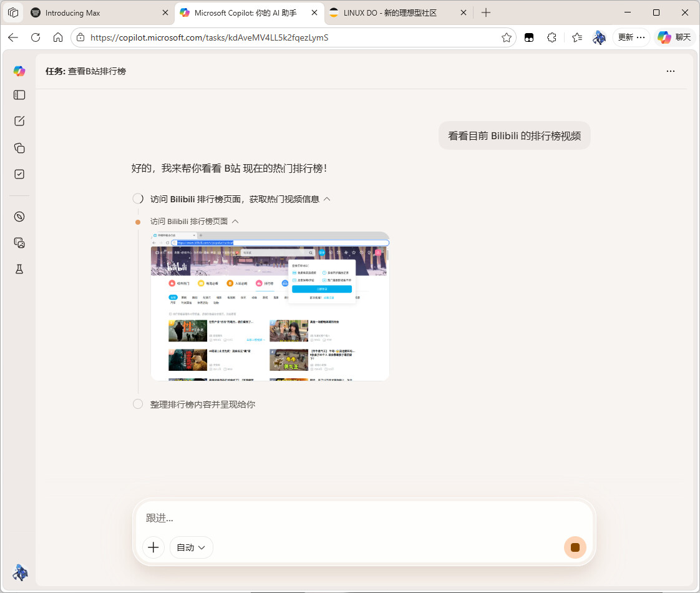700x593 pixels.
Task: Open the Copilot 聊天 sidebar button
Action: point(674,37)
